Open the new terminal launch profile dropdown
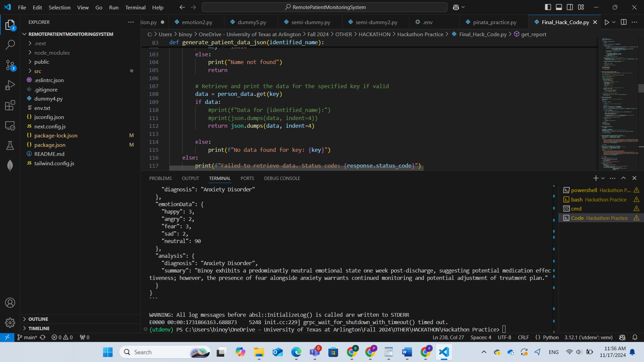 point(603,178)
